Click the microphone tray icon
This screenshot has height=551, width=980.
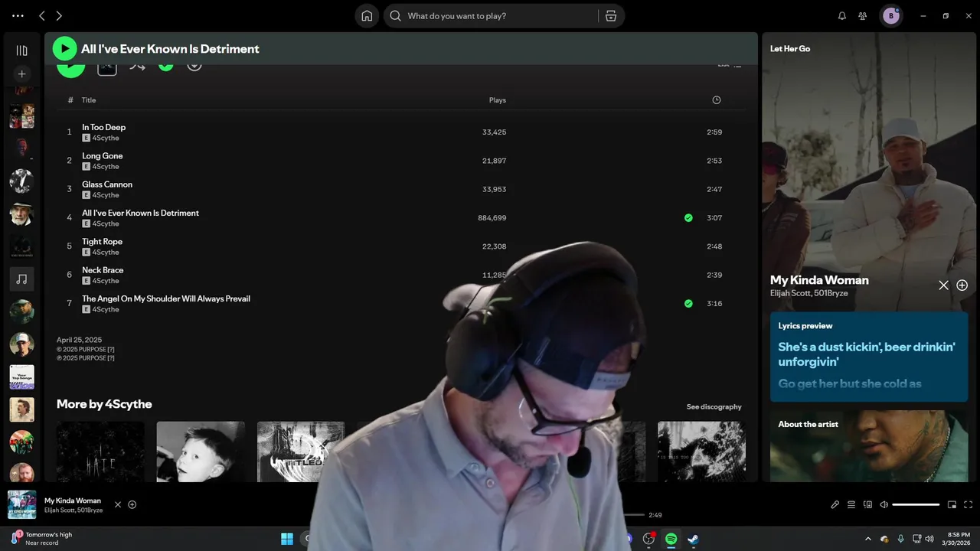pos(900,539)
